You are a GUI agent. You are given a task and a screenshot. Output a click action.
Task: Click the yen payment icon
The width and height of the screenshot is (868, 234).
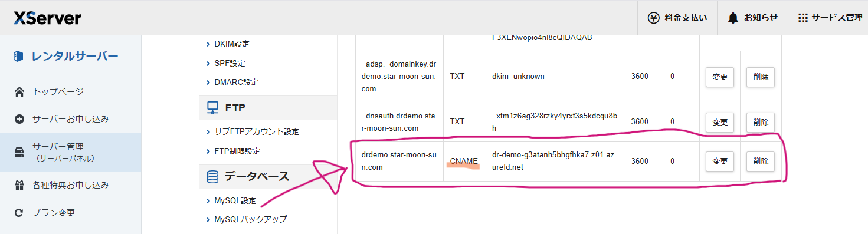tap(653, 18)
